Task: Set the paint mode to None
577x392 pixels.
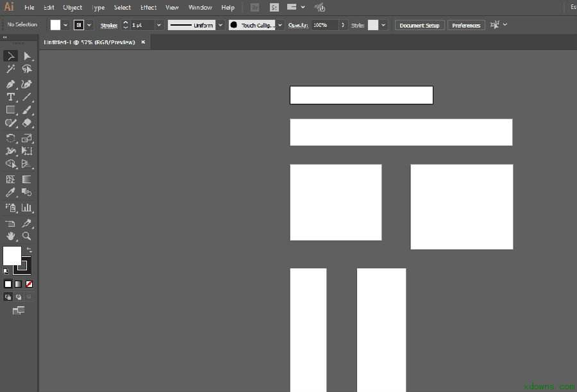Action: click(29, 284)
